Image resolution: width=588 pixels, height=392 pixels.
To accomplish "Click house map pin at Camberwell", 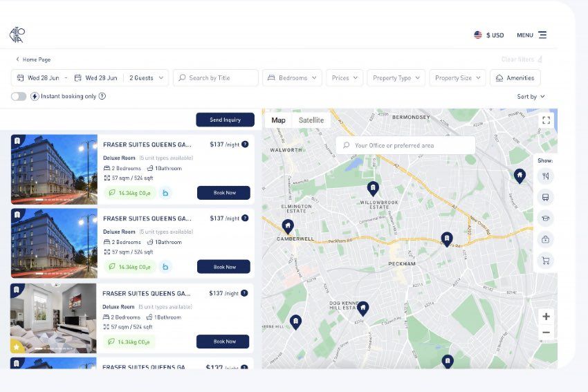I will pyautogui.click(x=288, y=227).
